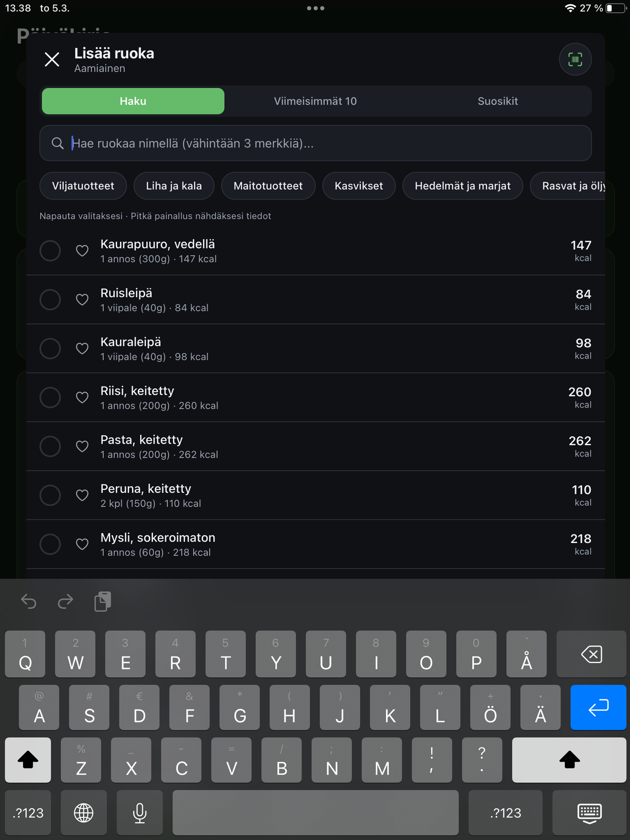Tap the Wi-Fi status icon
The image size is (630, 840).
click(x=570, y=8)
